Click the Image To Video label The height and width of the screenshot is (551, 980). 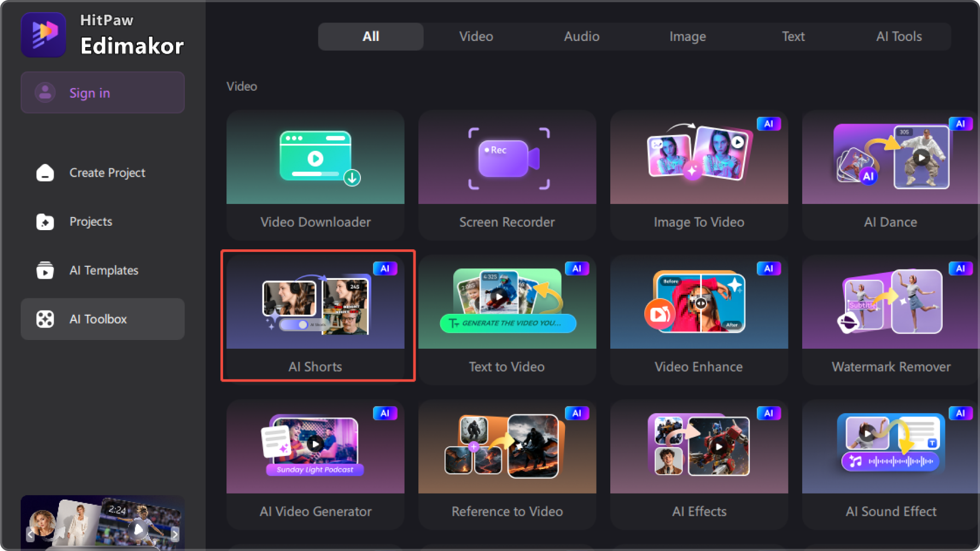[x=699, y=222]
